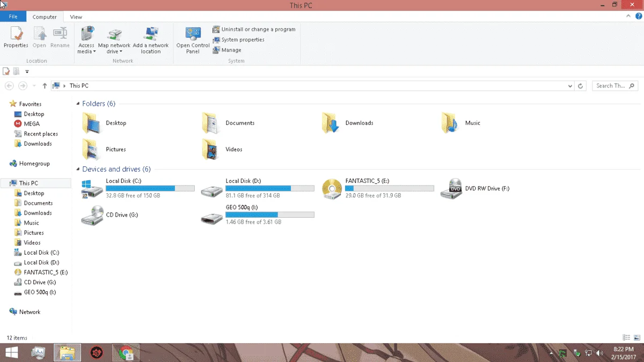Open the File tab

[13, 17]
